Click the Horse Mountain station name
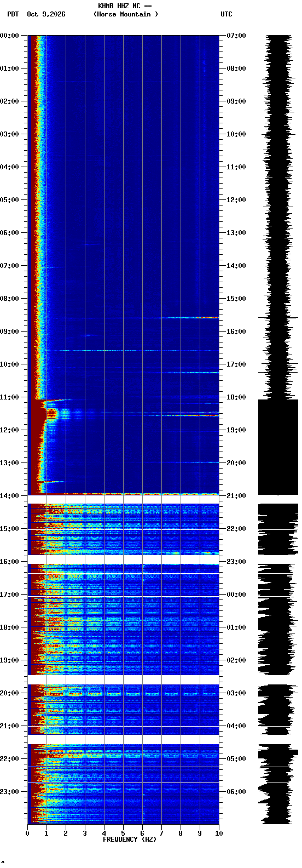 click(126, 14)
